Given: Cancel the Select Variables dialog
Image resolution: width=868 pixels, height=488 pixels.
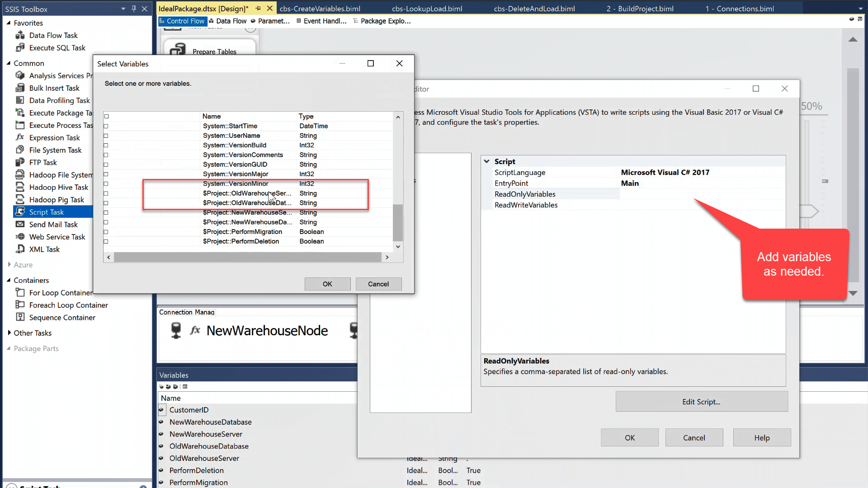Looking at the screenshot, I should point(378,284).
